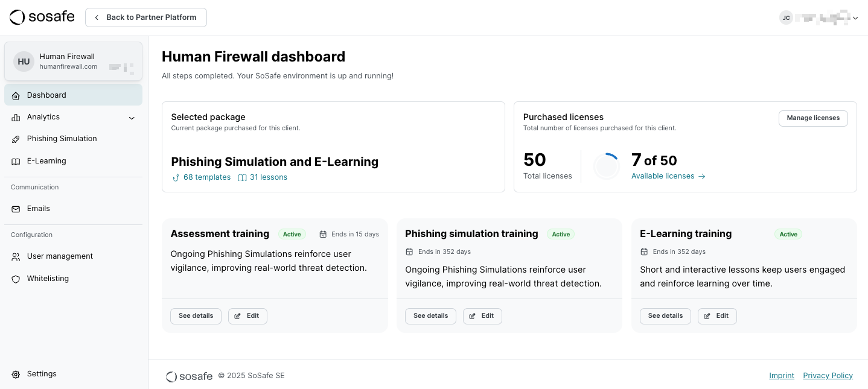Click the license usage progress ring

(x=607, y=166)
